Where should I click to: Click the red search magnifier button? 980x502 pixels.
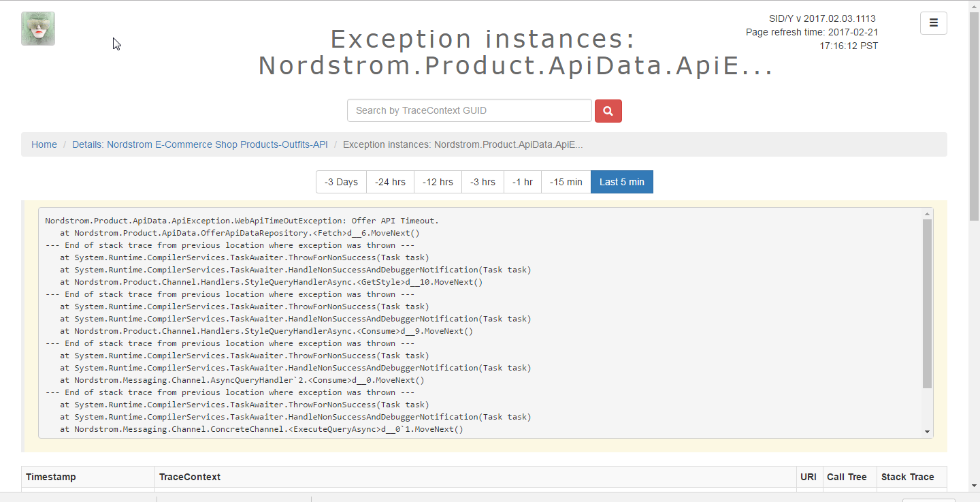pyautogui.click(x=608, y=111)
